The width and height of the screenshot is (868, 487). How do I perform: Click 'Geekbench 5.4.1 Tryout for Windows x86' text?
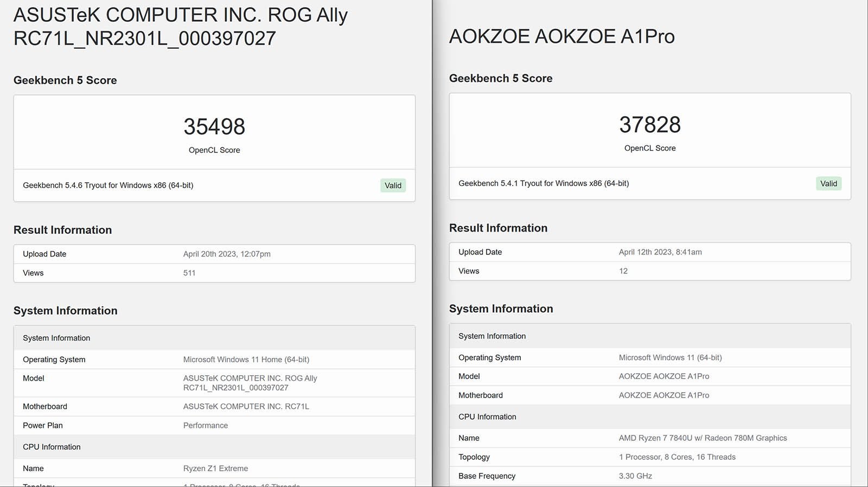click(x=544, y=183)
